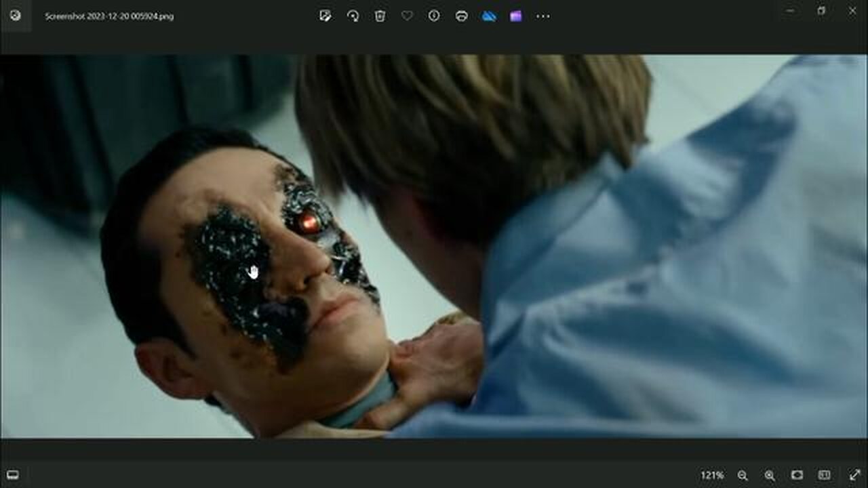The height and width of the screenshot is (488, 868).
Task: Mark image as favorite with heart
Action: point(407,16)
